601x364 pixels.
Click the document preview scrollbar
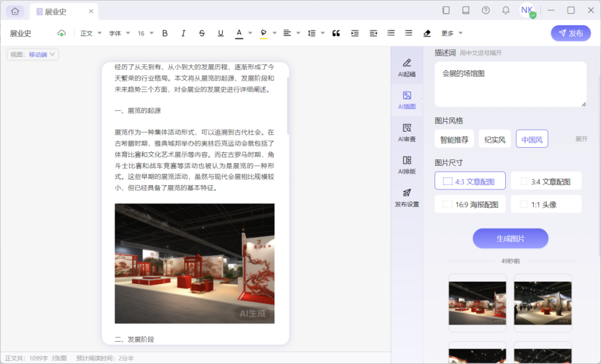288,105
